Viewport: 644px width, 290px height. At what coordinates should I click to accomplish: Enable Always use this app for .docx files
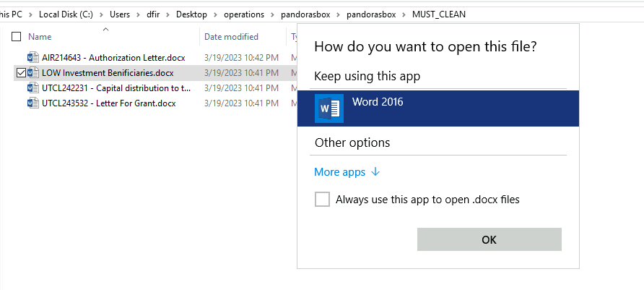tap(322, 200)
